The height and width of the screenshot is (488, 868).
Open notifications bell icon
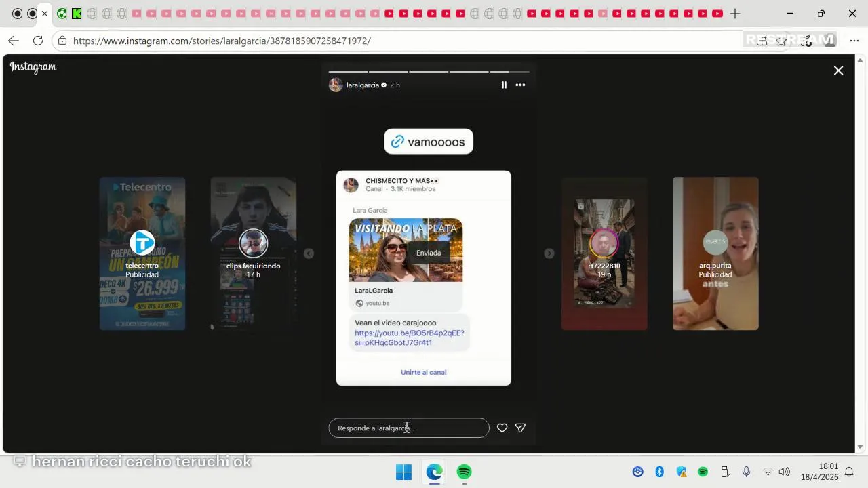pyautogui.click(x=849, y=472)
